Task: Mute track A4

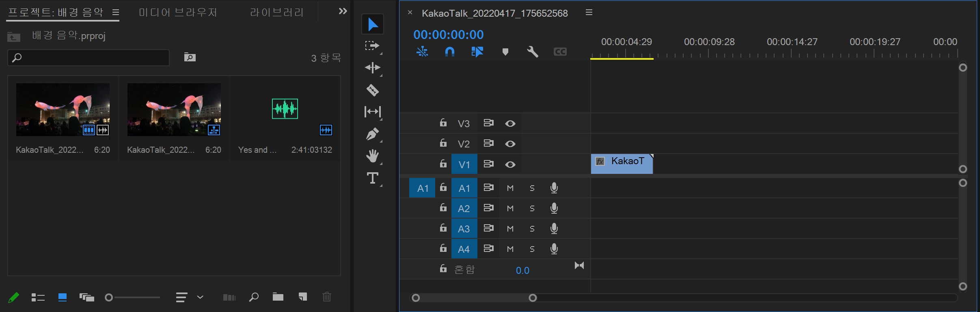Action: click(x=510, y=249)
